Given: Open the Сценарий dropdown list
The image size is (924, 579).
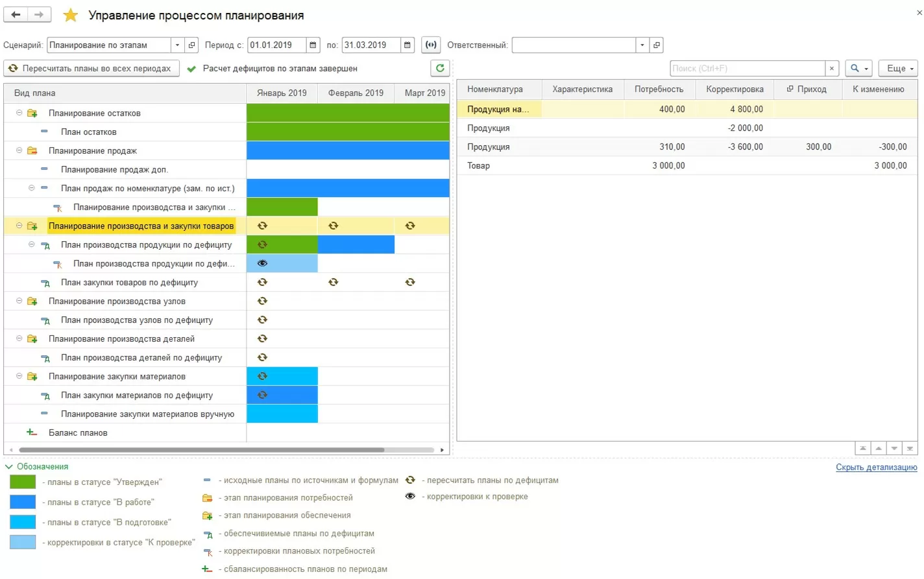Looking at the screenshot, I should [x=177, y=45].
